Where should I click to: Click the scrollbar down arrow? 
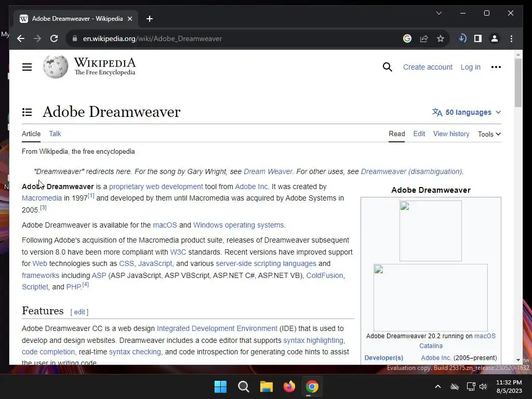(518, 360)
